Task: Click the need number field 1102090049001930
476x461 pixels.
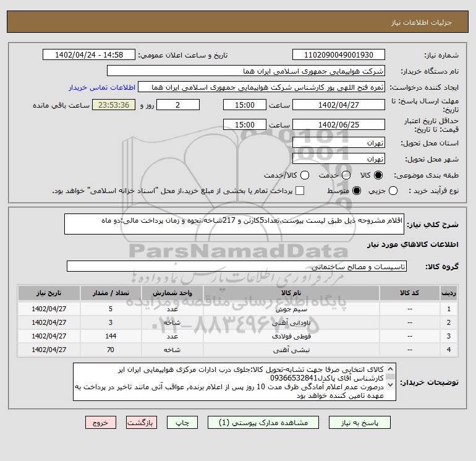Action: (x=339, y=54)
